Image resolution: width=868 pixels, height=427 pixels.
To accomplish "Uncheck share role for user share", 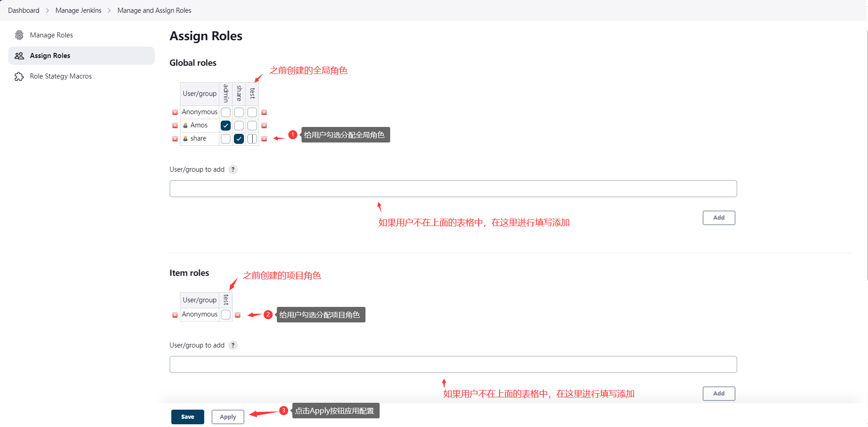I will pos(239,139).
